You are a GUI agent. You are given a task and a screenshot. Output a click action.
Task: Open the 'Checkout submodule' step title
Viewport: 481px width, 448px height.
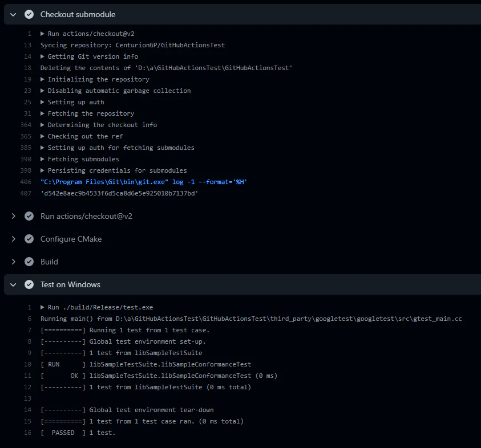tap(78, 14)
